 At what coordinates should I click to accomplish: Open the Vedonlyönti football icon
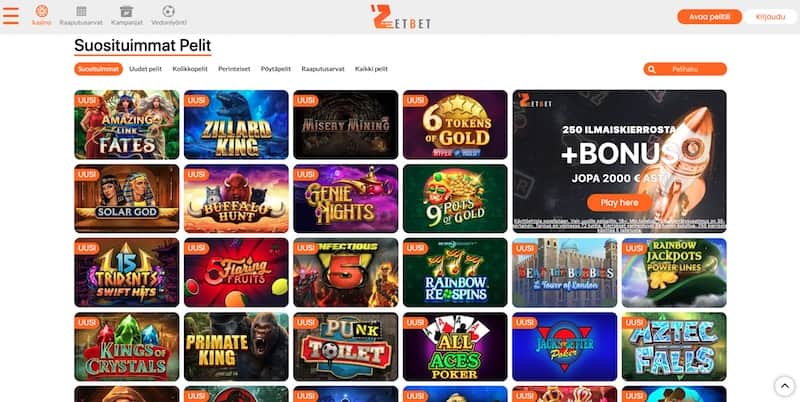169,11
